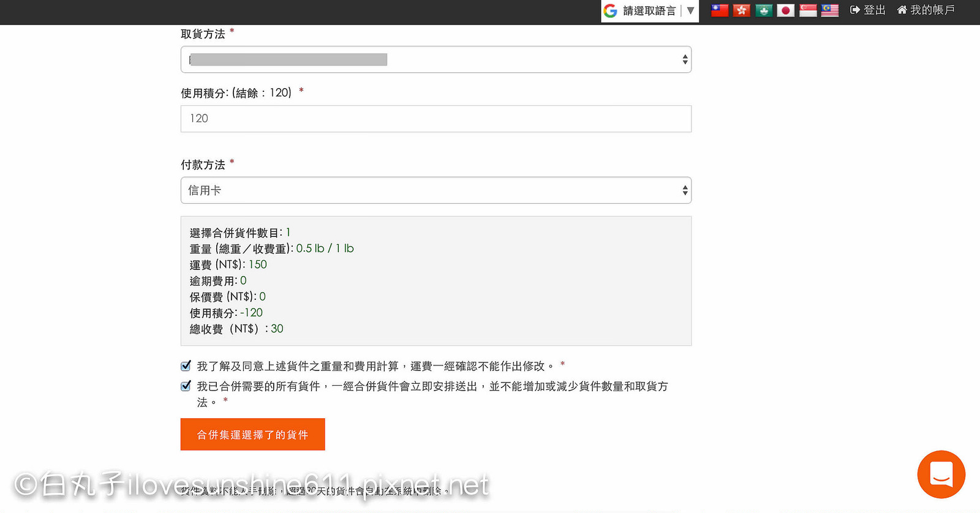980x513 pixels.
Task: Expand the 付款方法 payment method dropdown
Action: point(435,190)
